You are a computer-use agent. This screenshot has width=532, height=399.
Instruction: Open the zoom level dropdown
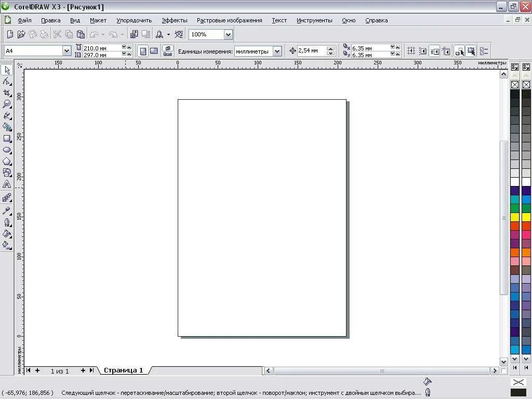click(229, 34)
